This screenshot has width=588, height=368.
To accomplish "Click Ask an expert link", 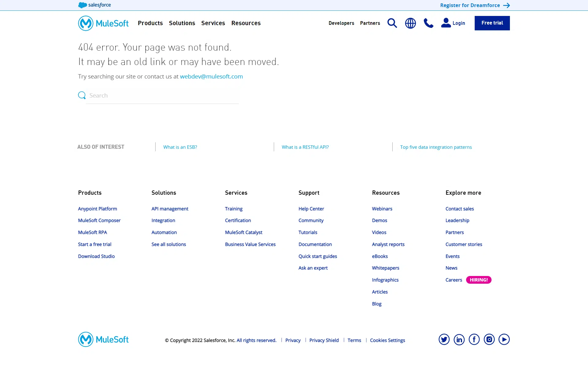I will (313, 268).
